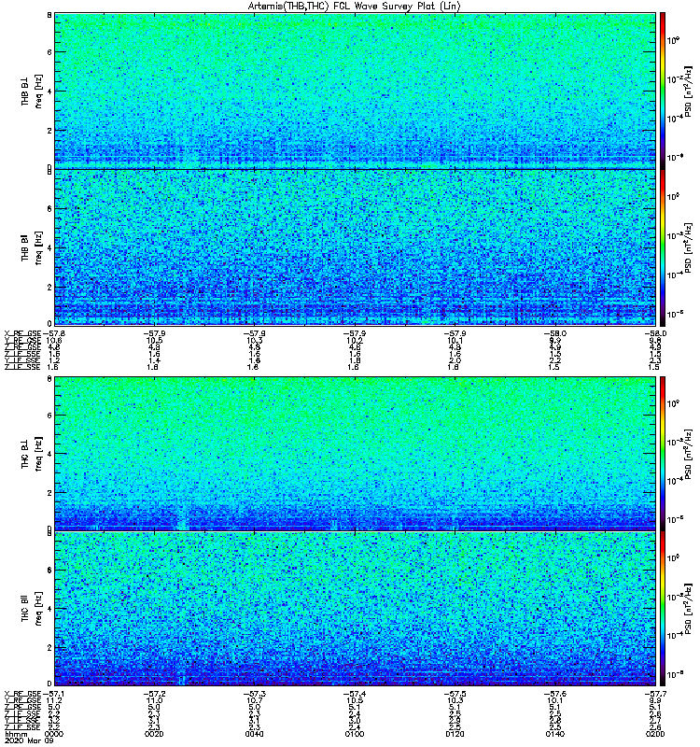The image size is (700, 747).
Task: Click the '0100' time tick label
Action: click(355, 734)
